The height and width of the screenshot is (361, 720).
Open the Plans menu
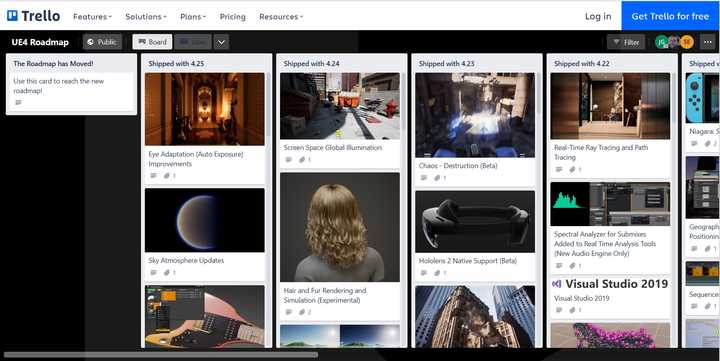click(x=193, y=17)
